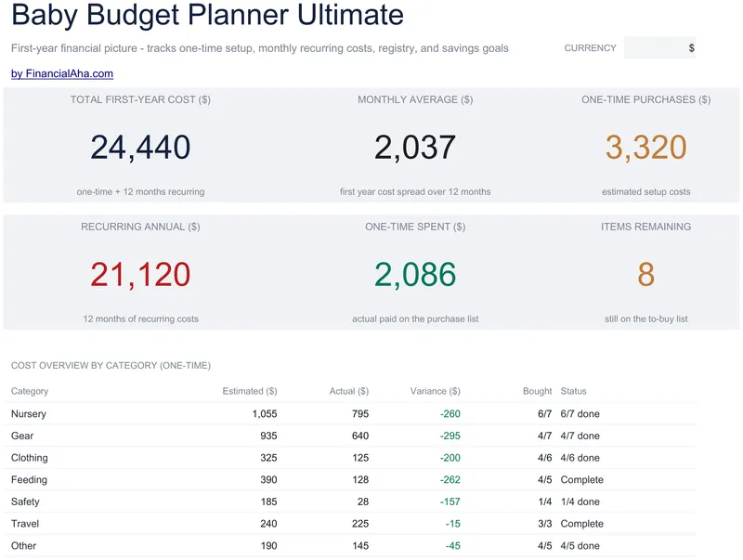Click the MONTHLY AVERAGE ($) heading

click(415, 99)
